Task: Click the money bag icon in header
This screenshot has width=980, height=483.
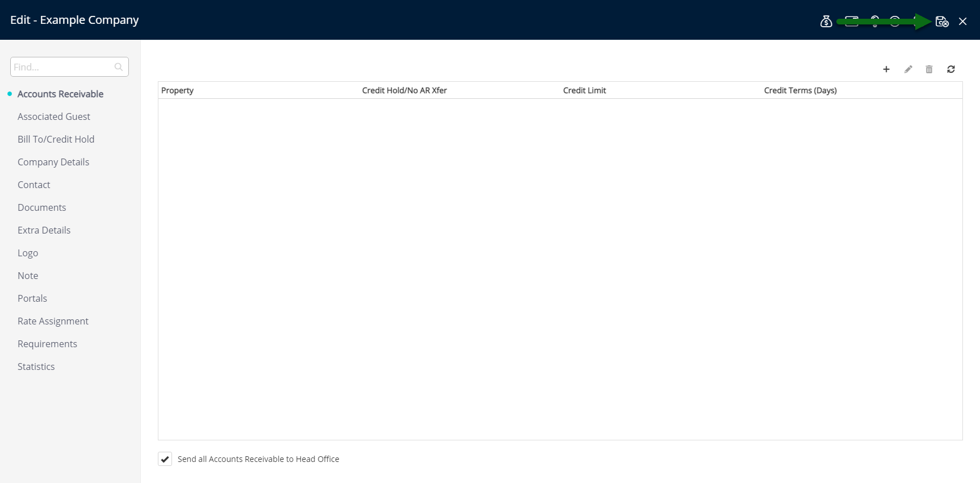Action: tap(826, 22)
